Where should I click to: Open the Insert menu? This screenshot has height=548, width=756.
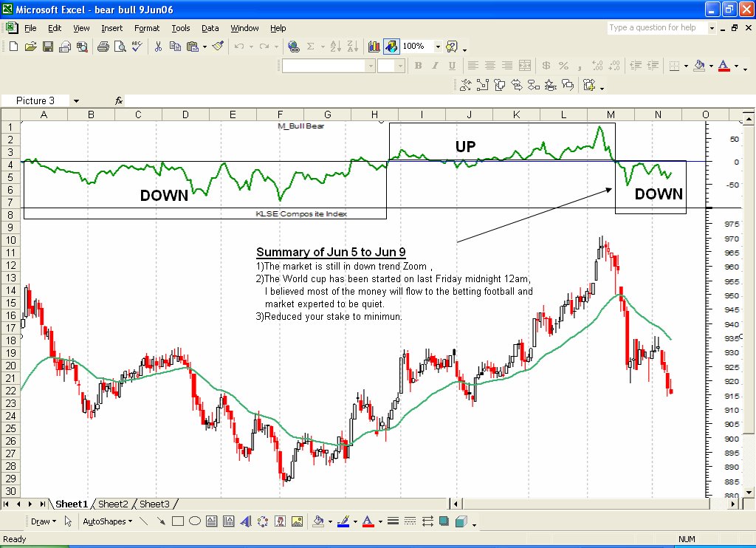coord(112,28)
